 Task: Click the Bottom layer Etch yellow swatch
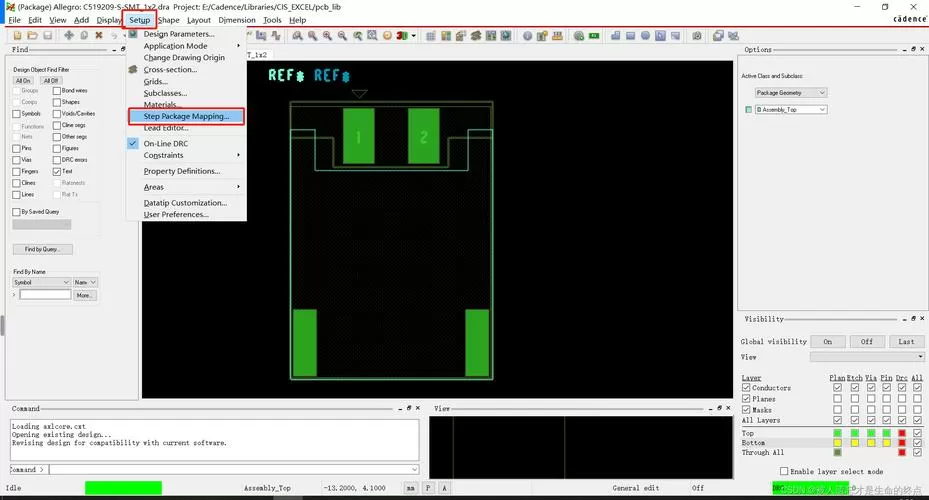coord(854,443)
